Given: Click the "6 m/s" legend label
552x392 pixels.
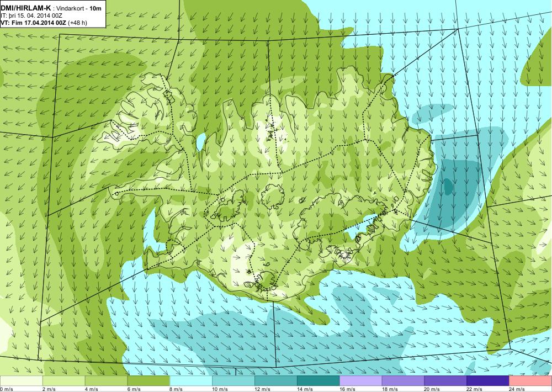Looking at the screenshot, I should point(134,389).
